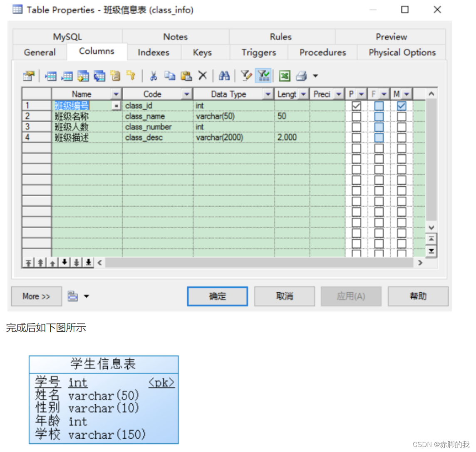Image resolution: width=476 pixels, height=452 pixels.
Task: Open the Code column filter dropdown
Action: click(x=187, y=94)
